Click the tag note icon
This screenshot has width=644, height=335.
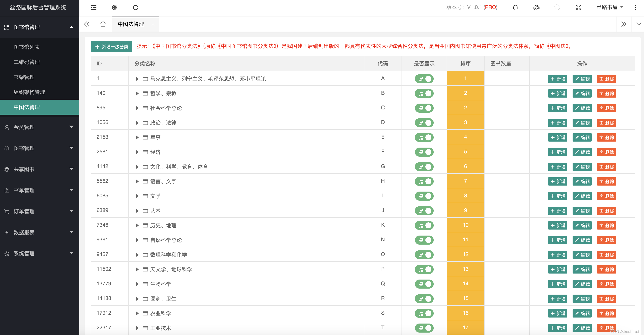[x=557, y=8]
